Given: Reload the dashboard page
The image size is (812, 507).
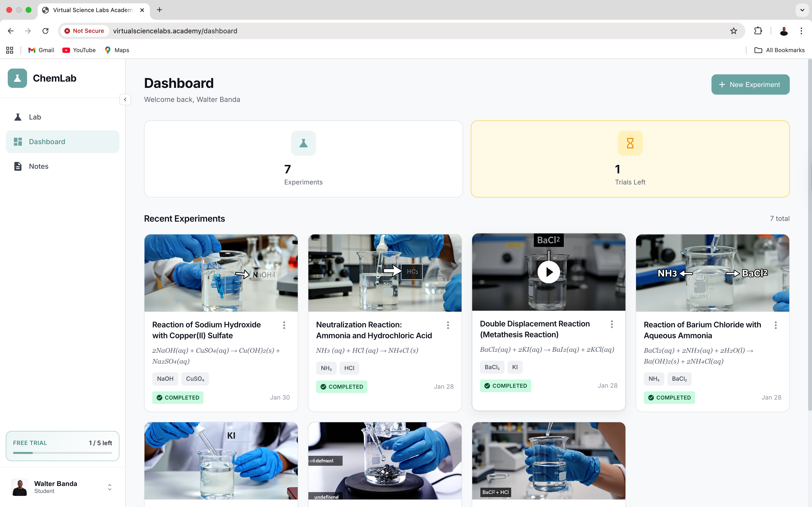Looking at the screenshot, I should (x=45, y=31).
